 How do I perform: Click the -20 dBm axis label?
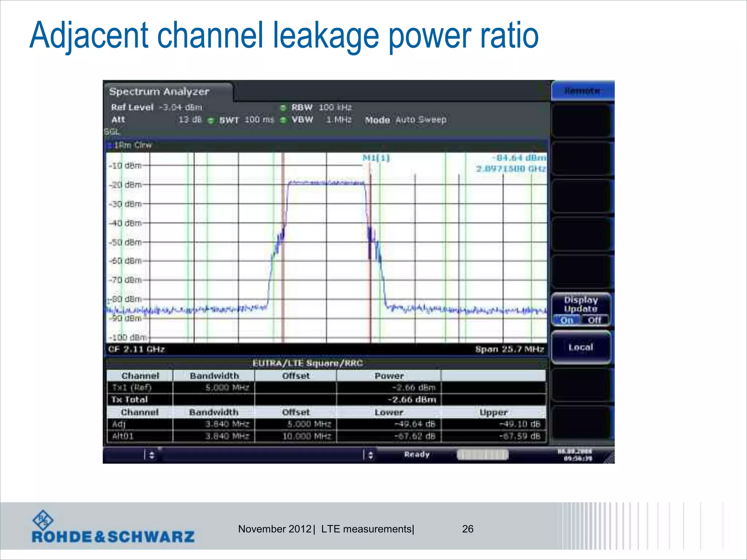[x=125, y=185]
